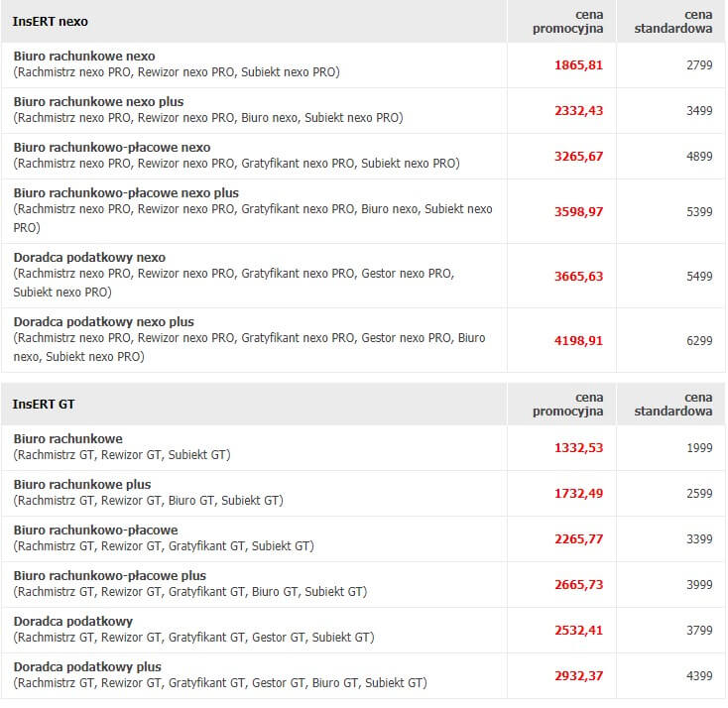Open Doradca podatkowy nexo plus title

point(103,321)
